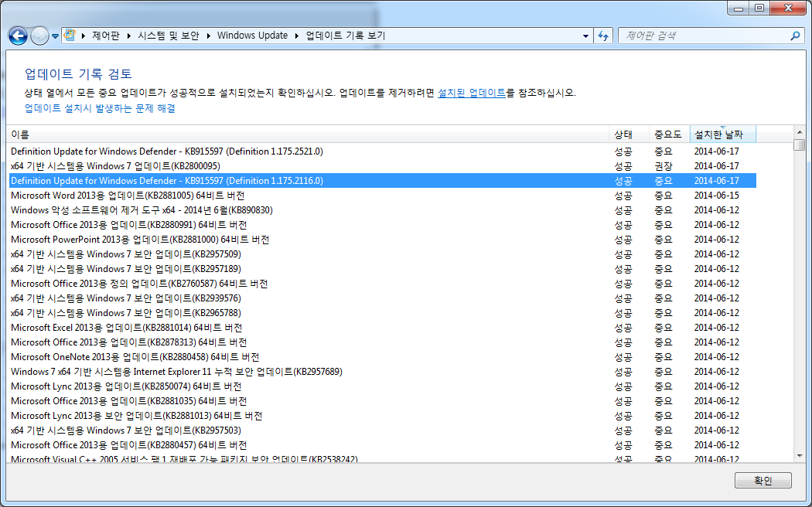This screenshot has height=507, width=812.
Task: Navigate to 제어판 in the breadcrumb
Action: [x=106, y=36]
